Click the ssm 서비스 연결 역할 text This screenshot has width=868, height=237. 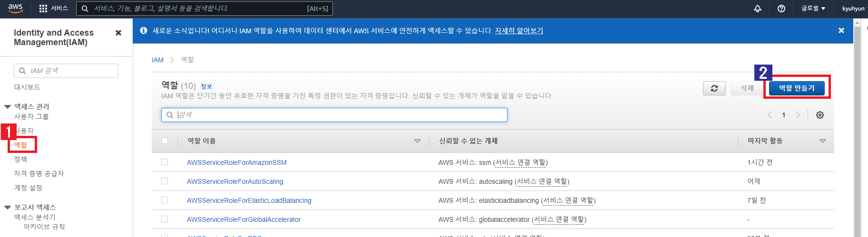(x=520, y=162)
